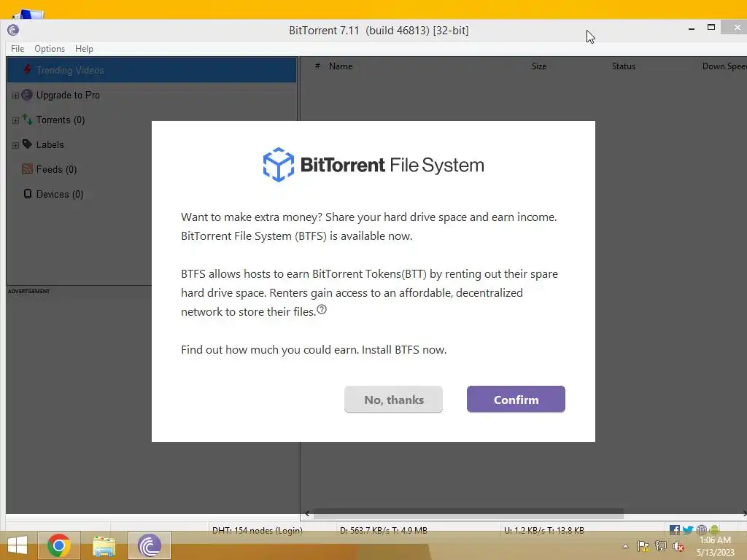Show hidden system tray icons arrow
The height and width of the screenshot is (560, 747).
pyautogui.click(x=625, y=546)
